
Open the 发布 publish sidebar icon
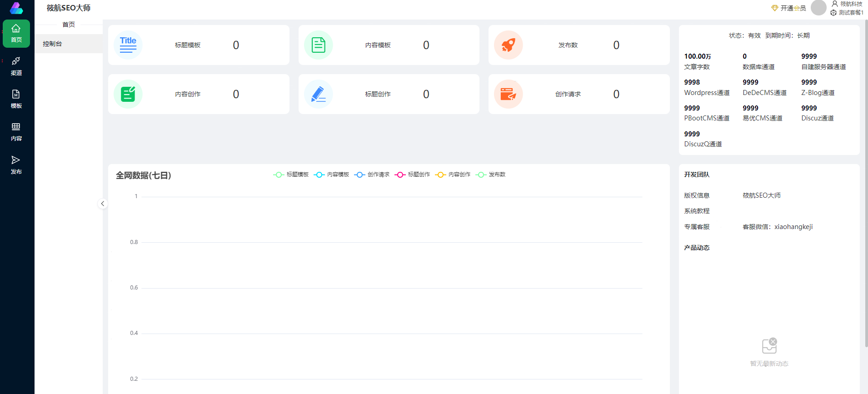click(x=16, y=165)
